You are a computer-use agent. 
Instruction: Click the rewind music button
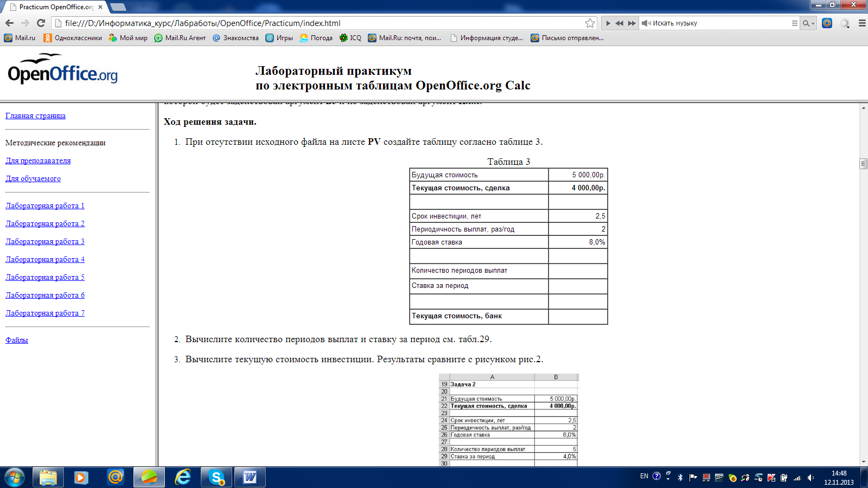(x=619, y=23)
